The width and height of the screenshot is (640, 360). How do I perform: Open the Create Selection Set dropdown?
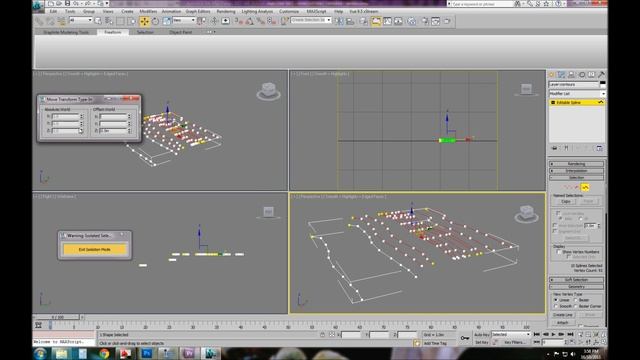tap(311, 20)
